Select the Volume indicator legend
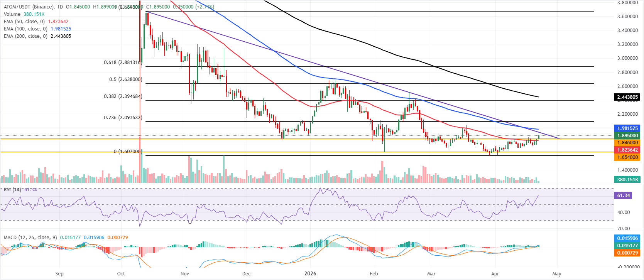Image resolution: width=644 pixels, height=280 pixels. pyautogui.click(x=12, y=14)
